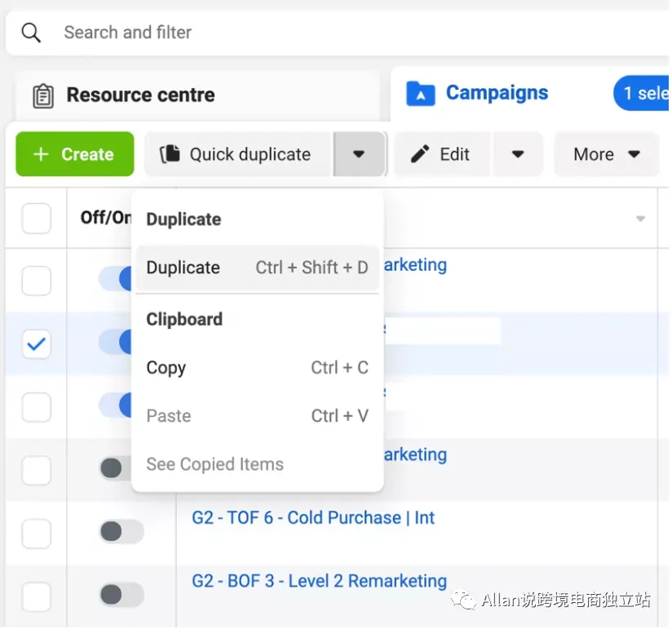This screenshot has width=672, height=629.
Task: Click the column sort arrow in header
Action: [x=640, y=219]
